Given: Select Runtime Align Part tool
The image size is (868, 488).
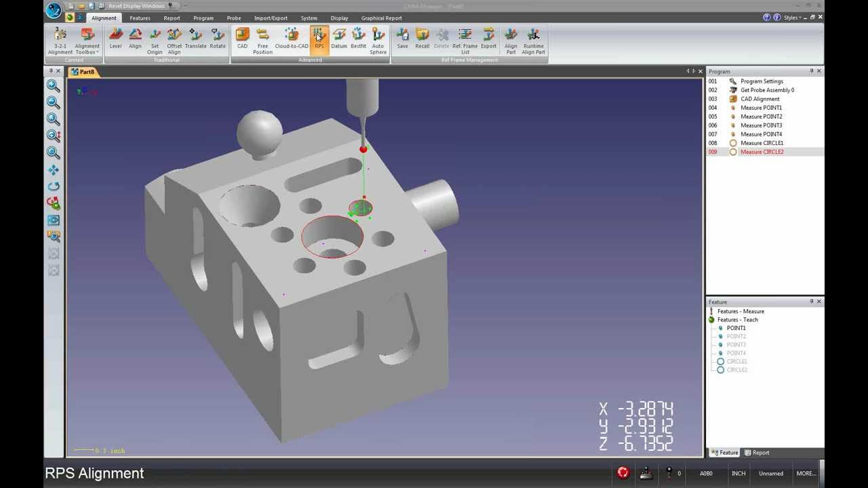Looking at the screenshot, I should pos(533,41).
